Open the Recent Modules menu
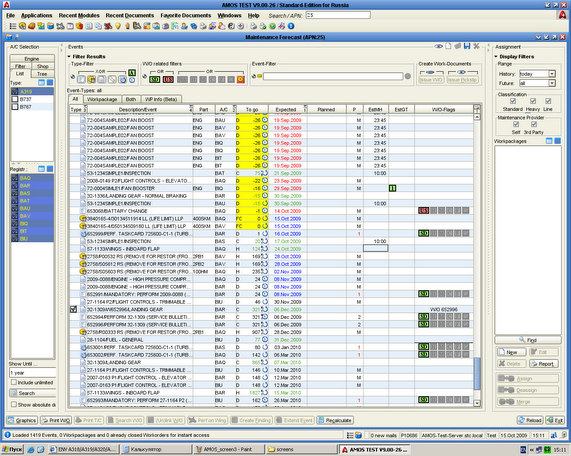 tap(79, 15)
